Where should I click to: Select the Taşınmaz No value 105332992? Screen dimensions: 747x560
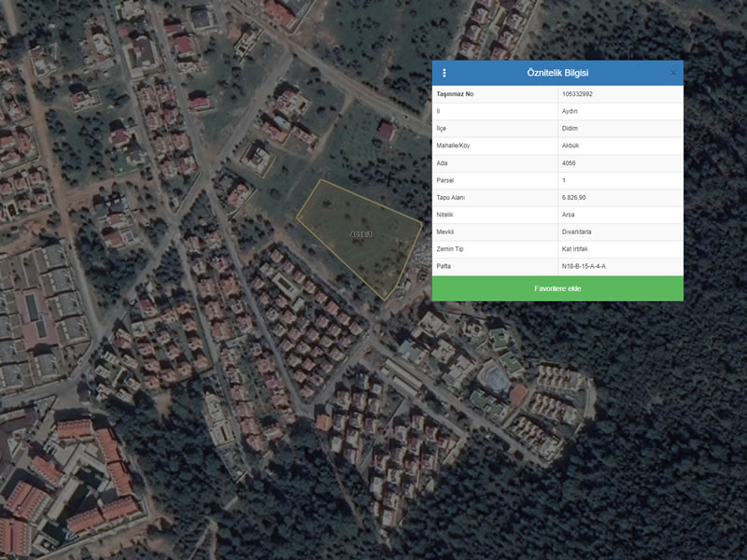pyautogui.click(x=577, y=94)
